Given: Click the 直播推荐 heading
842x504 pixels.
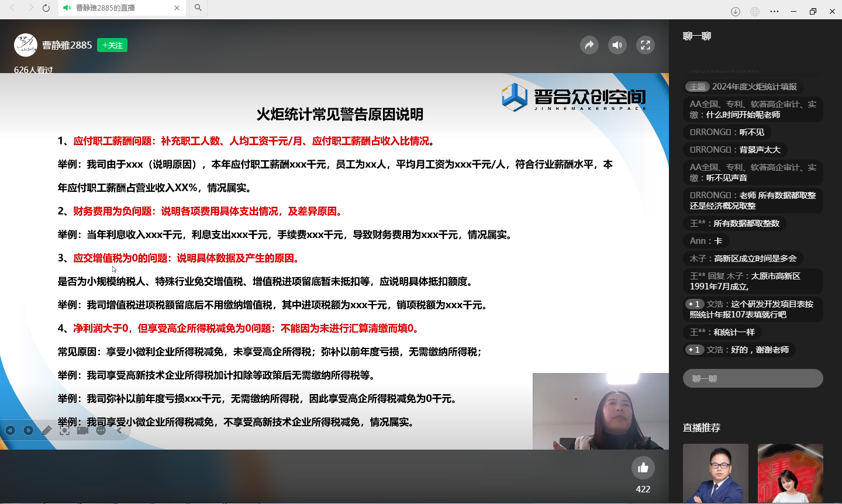Looking at the screenshot, I should click(702, 428).
